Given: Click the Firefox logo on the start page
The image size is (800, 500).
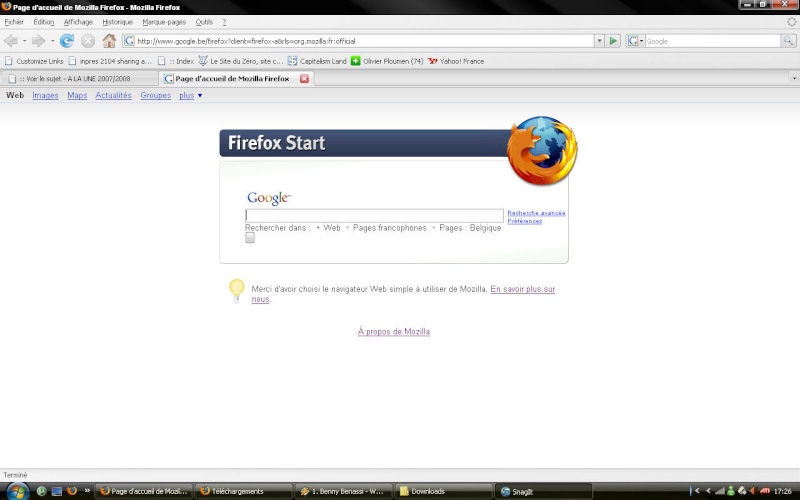Looking at the screenshot, I should point(542,150).
